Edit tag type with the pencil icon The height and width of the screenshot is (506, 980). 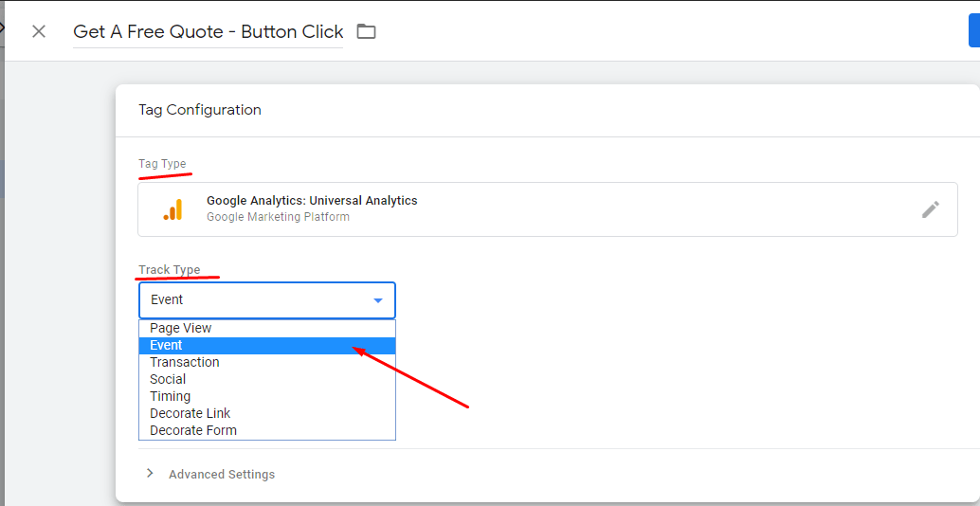pos(930,209)
